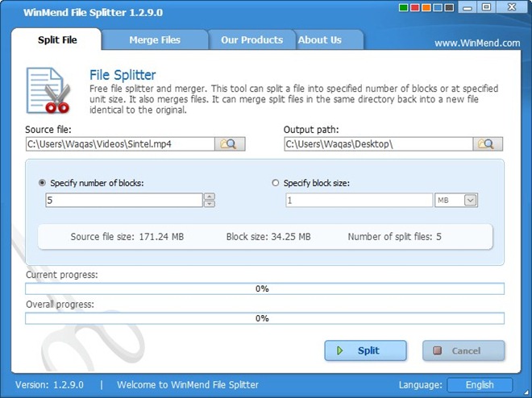This screenshot has width=532, height=398.
Task: Open the MB unit dropdown
Action: 471,201
